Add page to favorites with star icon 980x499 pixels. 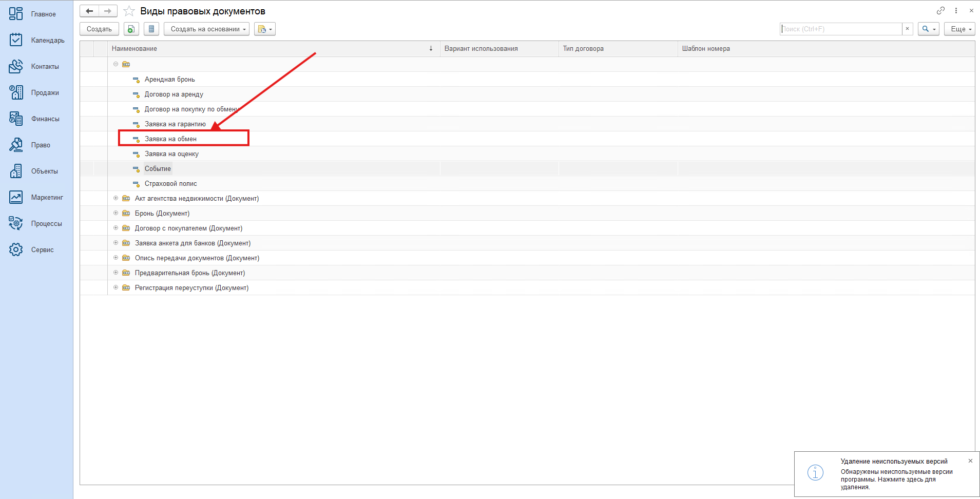pyautogui.click(x=129, y=11)
